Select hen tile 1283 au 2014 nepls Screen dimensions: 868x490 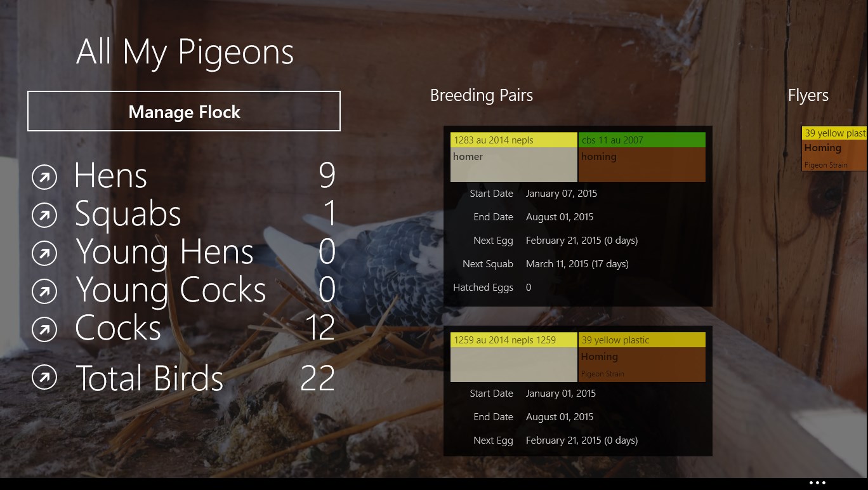[x=514, y=157]
